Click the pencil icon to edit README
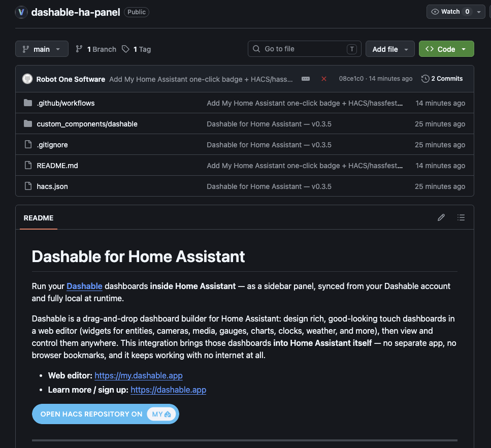The height and width of the screenshot is (448, 491). pyautogui.click(x=441, y=217)
